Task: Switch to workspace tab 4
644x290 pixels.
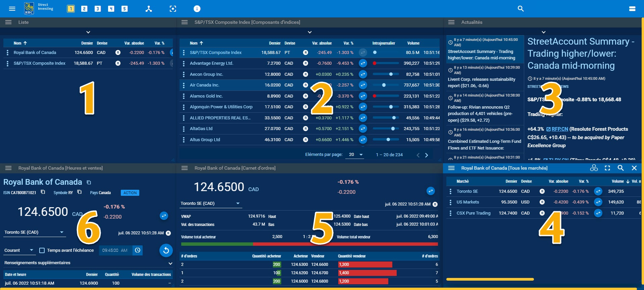Action: pos(111,9)
